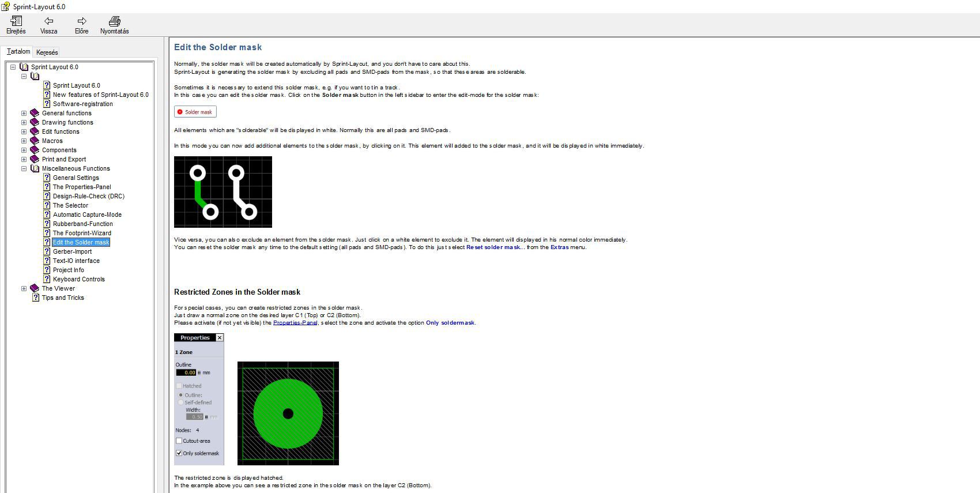Image resolution: width=980 pixels, height=493 pixels.
Task: Expand the Macros section
Action: [24, 141]
